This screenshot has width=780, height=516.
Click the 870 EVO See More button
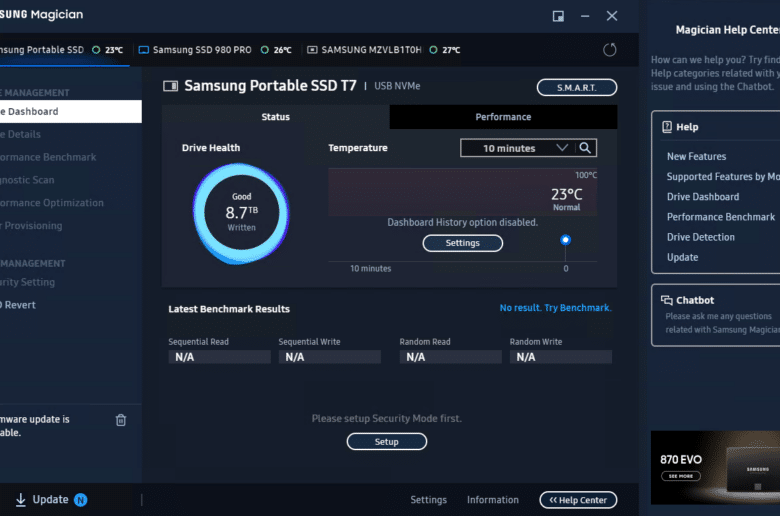pos(681,476)
